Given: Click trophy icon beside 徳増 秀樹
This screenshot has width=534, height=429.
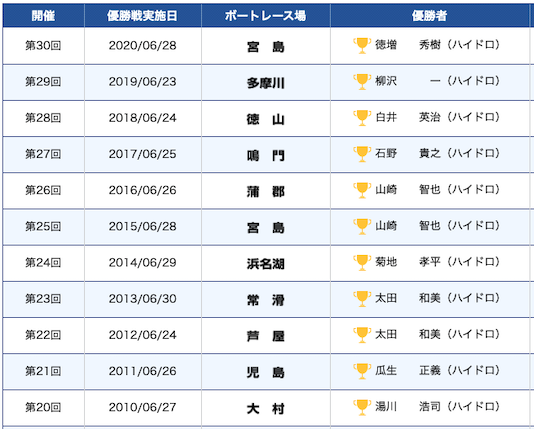Looking at the screenshot, I should click(362, 46).
